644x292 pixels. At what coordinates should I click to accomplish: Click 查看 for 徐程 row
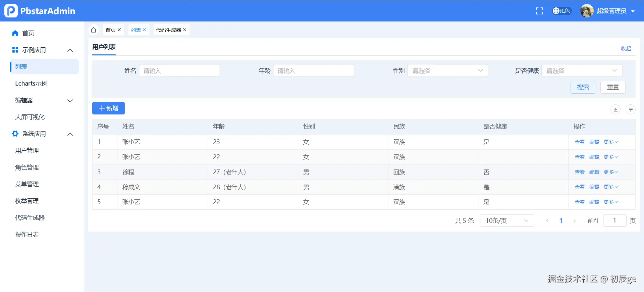coord(580,172)
